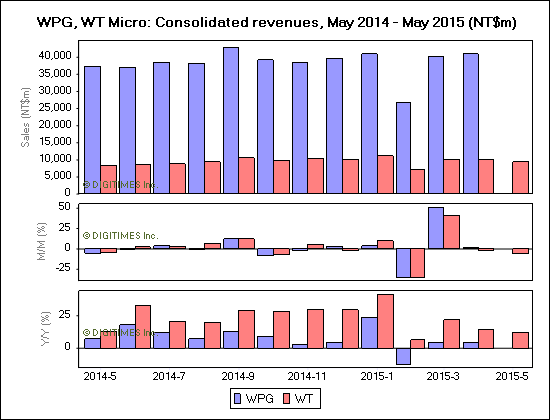Click the negative WT M/M bar for 2015-2
The width and height of the screenshot is (550, 420).
(417, 263)
